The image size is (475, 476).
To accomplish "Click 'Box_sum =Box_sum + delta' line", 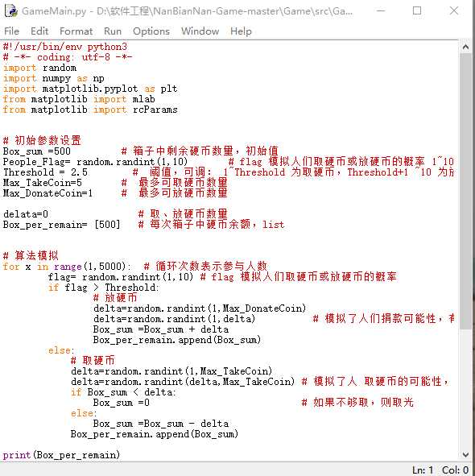I will pyautogui.click(x=161, y=329).
